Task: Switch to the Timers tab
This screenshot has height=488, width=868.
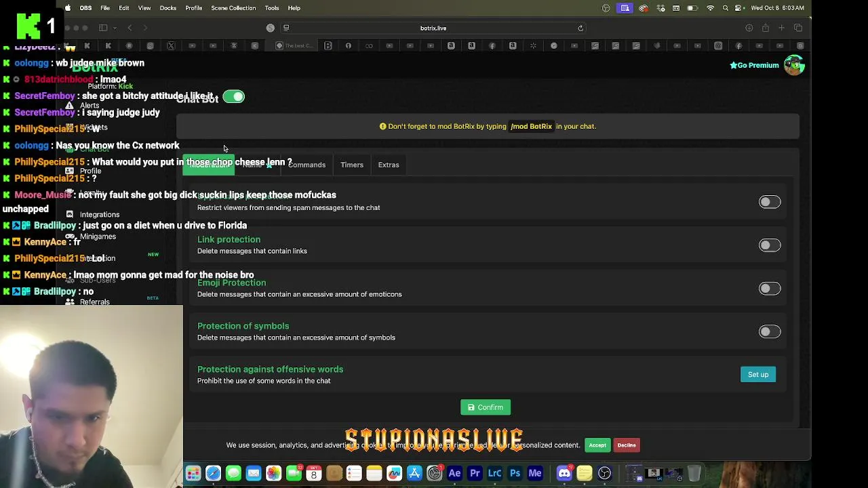Action: click(x=352, y=165)
